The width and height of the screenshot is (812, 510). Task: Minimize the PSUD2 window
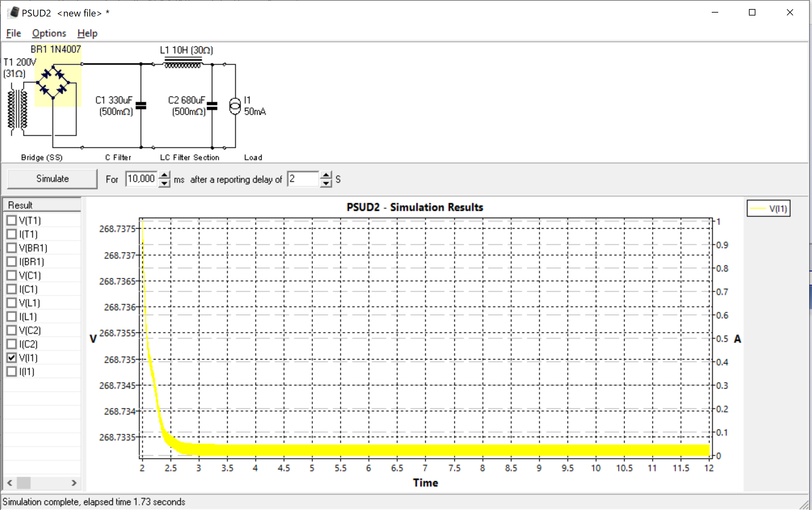[x=715, y=13]
